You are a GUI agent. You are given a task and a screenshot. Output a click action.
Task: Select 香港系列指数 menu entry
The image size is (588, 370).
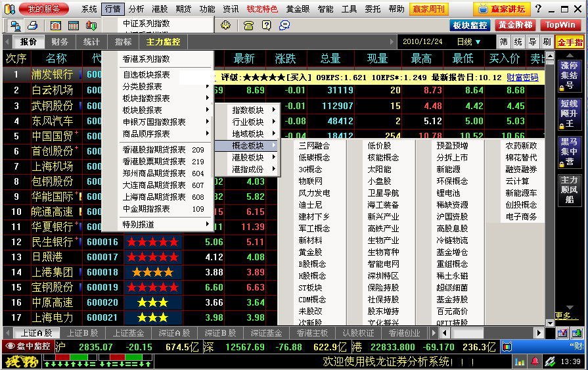pos(147,59)
